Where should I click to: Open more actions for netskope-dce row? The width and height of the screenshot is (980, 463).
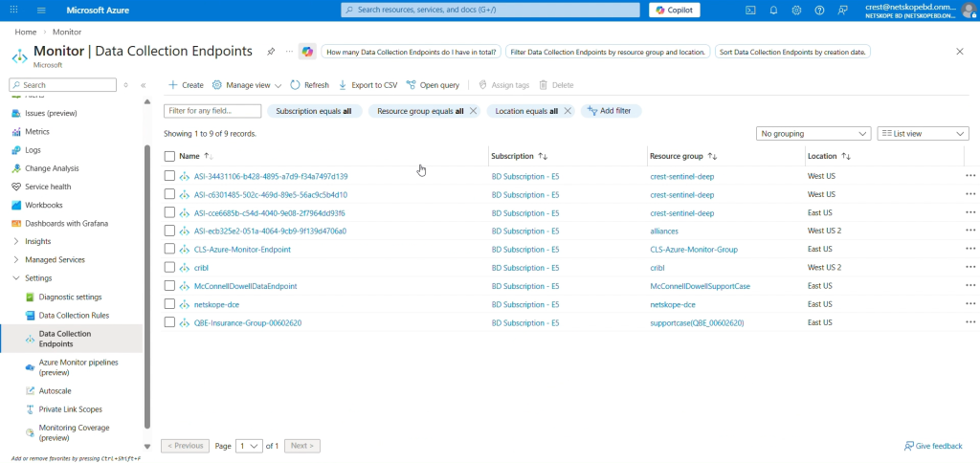(x=969, y=304)
